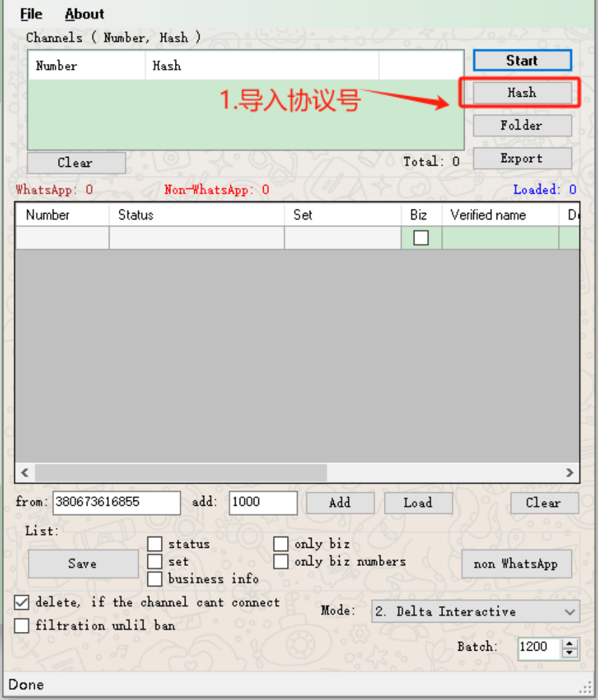
Task: Click the Export button
Action: click(522, 158)
